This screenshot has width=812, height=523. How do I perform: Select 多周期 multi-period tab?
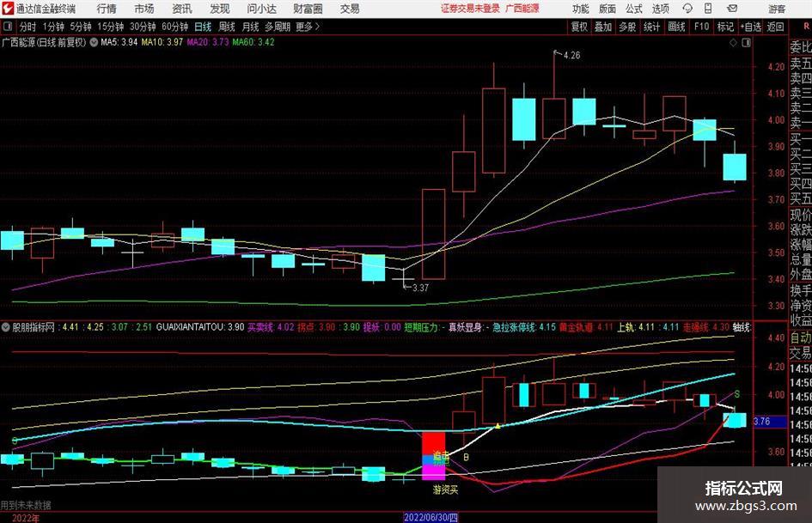coord(278,27)
